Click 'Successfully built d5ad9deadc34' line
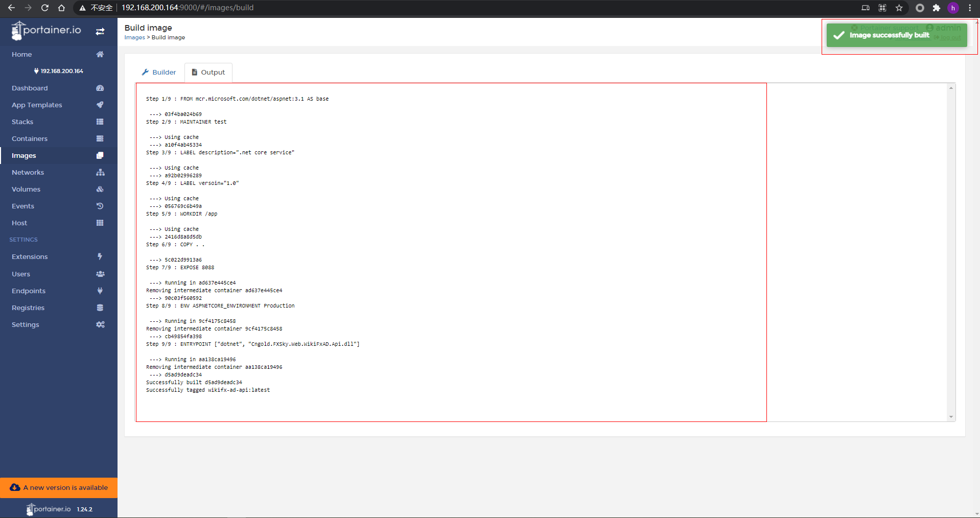Image resolution: width=980 pixels, height=518 pixels. (194, 382)
